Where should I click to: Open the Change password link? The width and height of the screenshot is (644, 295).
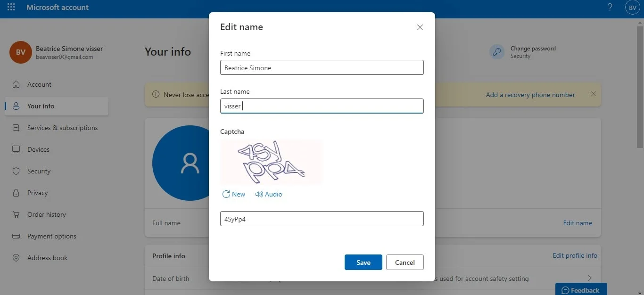533,49
